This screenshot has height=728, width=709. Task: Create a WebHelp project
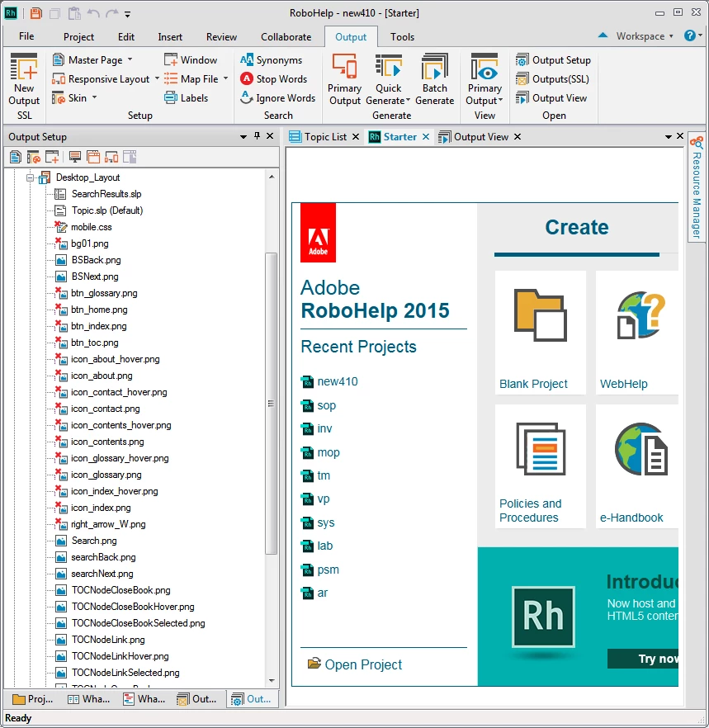637,333
